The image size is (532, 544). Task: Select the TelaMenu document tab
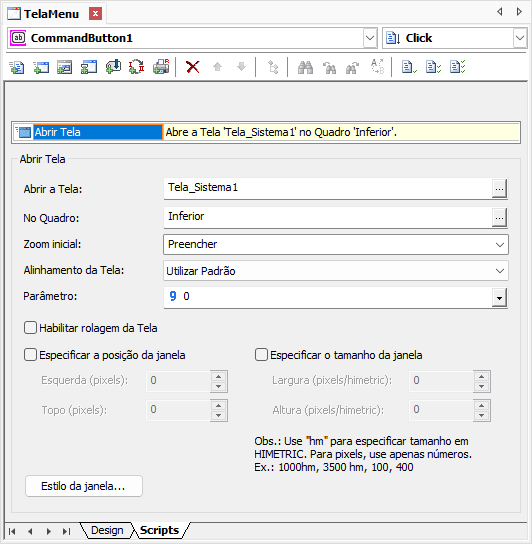point(51,14)
